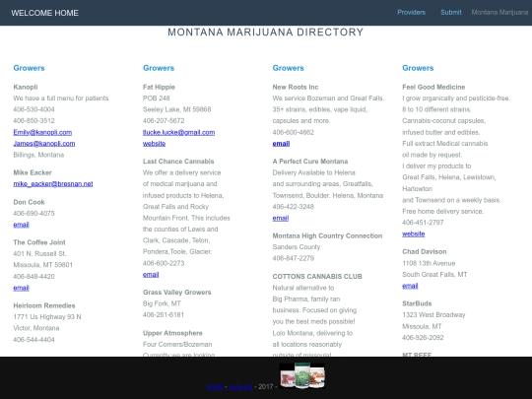Image resolution: width=532 pixels, height=399 pixels.
Task: Click the mike_eacker@bresnan.net email address
Action: pos(53,184)
